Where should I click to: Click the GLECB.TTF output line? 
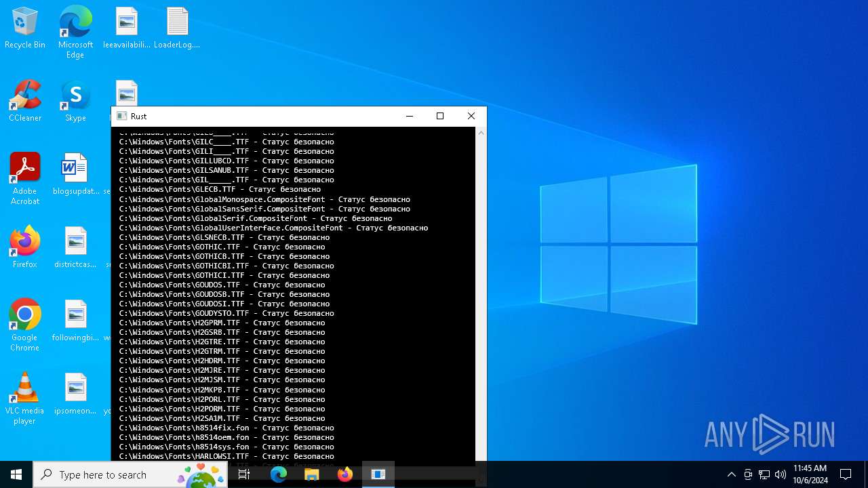[x=220, y=189]
